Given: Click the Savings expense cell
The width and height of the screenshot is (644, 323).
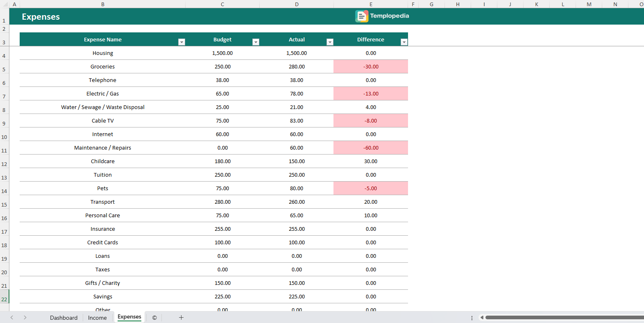Looking at the screenshot, I should tap(102, 297).
